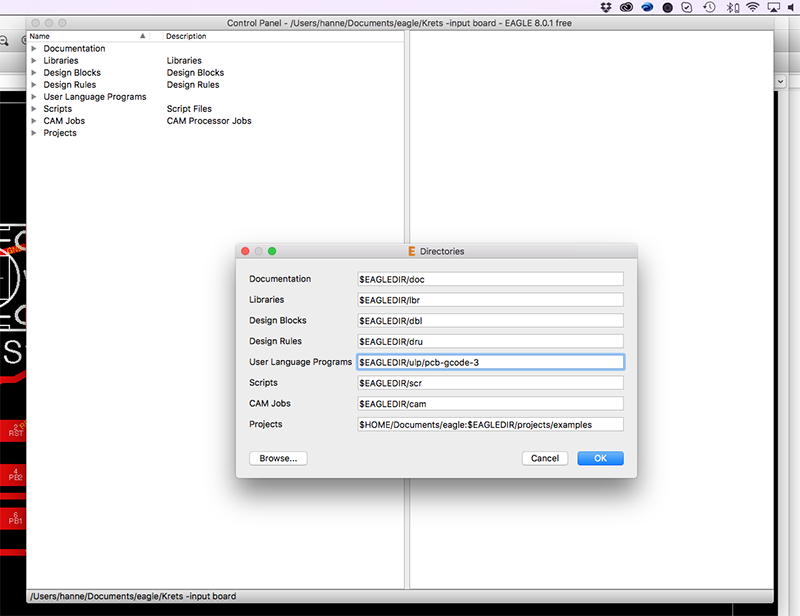
Task: Click the Design Rules directory path field
Action: (x=490, y=341)
